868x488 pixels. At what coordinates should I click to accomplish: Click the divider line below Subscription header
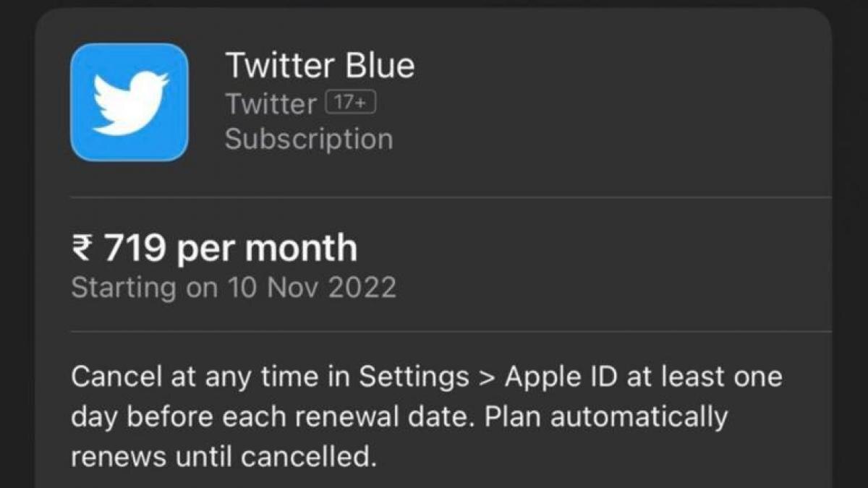click(x=450, y=196)
